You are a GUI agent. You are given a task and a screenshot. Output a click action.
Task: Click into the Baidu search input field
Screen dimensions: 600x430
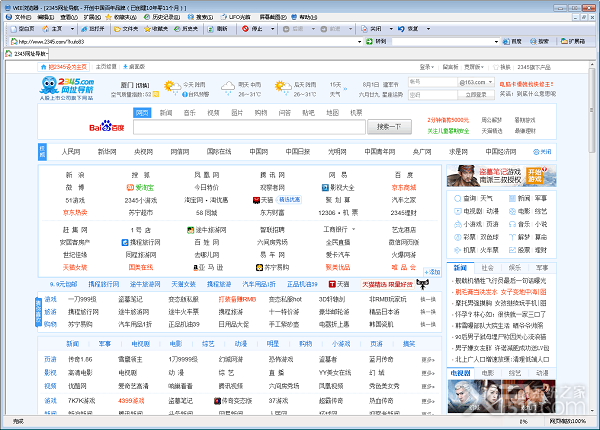(250, 128)
